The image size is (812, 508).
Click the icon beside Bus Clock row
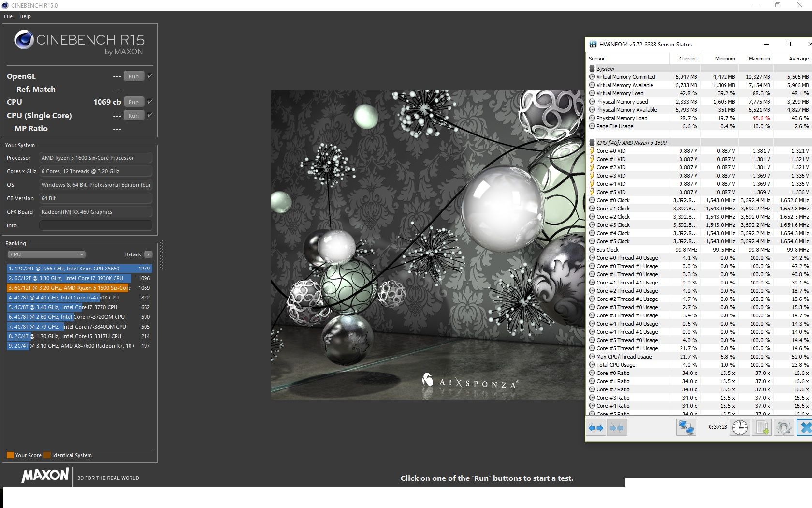[592, 250]
